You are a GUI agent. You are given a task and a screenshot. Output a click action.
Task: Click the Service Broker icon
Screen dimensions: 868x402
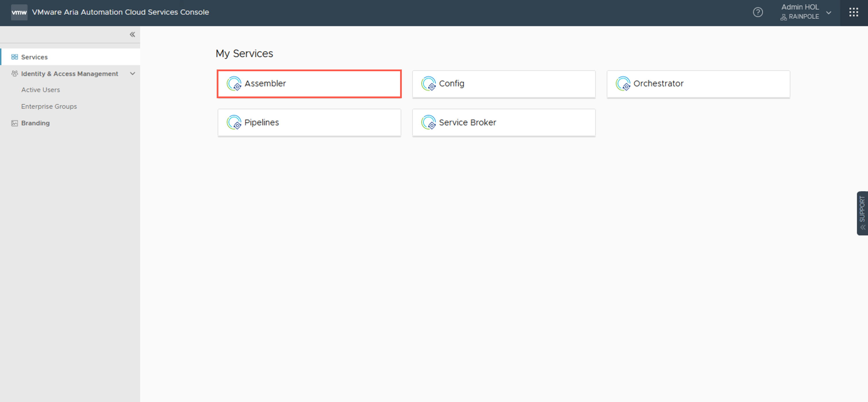[428, 122]
